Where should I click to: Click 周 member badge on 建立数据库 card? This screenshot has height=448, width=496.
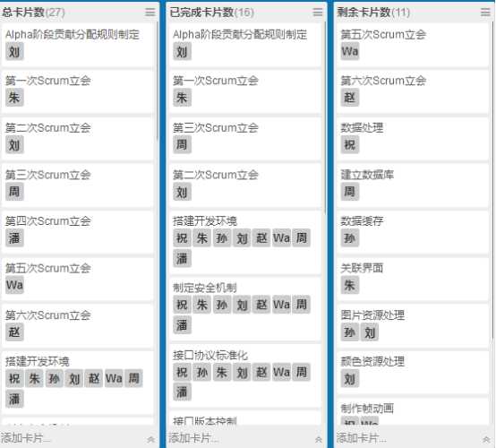point(350,191)
